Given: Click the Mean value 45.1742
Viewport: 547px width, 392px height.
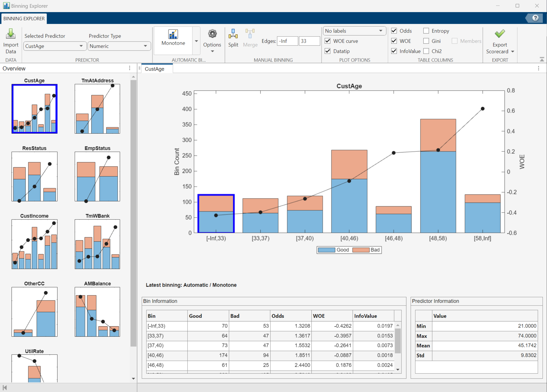Looking at the screenshot, I should [527, 346].
